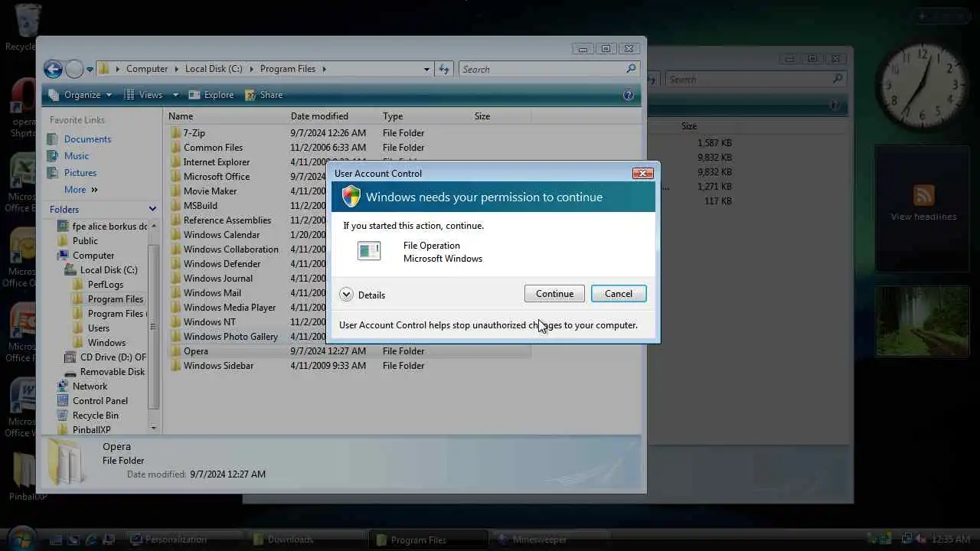Screen dimensions: 980x551
Task: Select the Windows Defender folder
Action: (222, 264)
